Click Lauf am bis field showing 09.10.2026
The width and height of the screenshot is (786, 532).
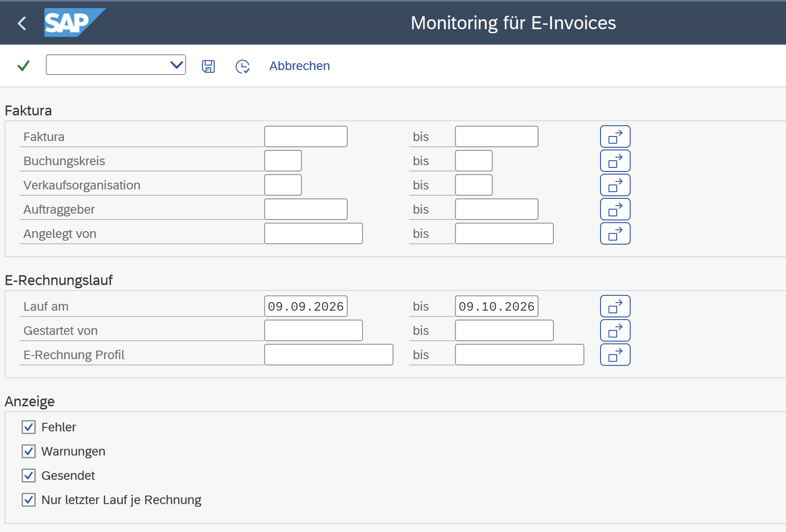coord(497,306)
